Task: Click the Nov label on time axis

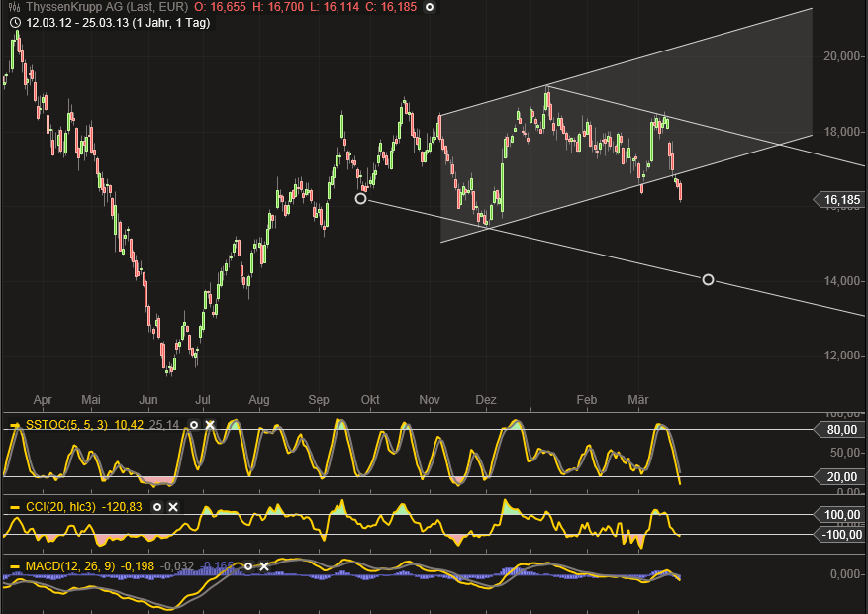Action: (x=430, y=400)
